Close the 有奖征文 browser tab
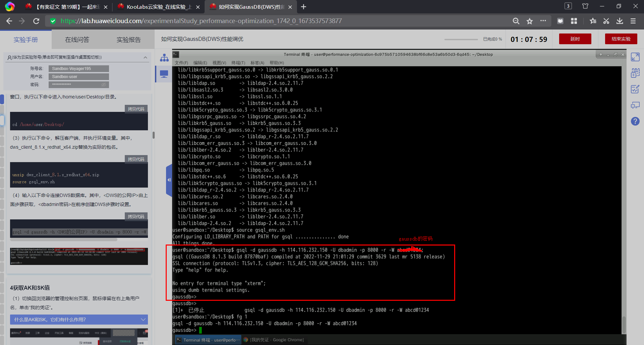Image resolution: width=644 pixels, height=345 pixels. point(106,7)
